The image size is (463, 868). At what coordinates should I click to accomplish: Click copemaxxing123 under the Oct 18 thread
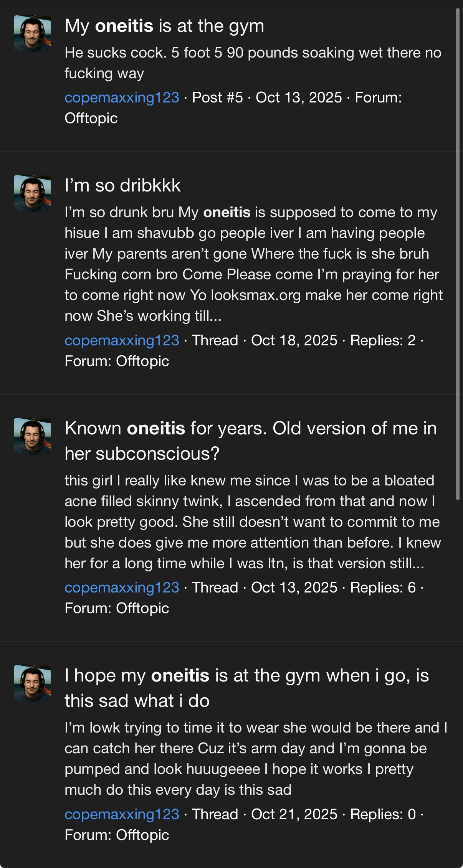tap(122, 340)
